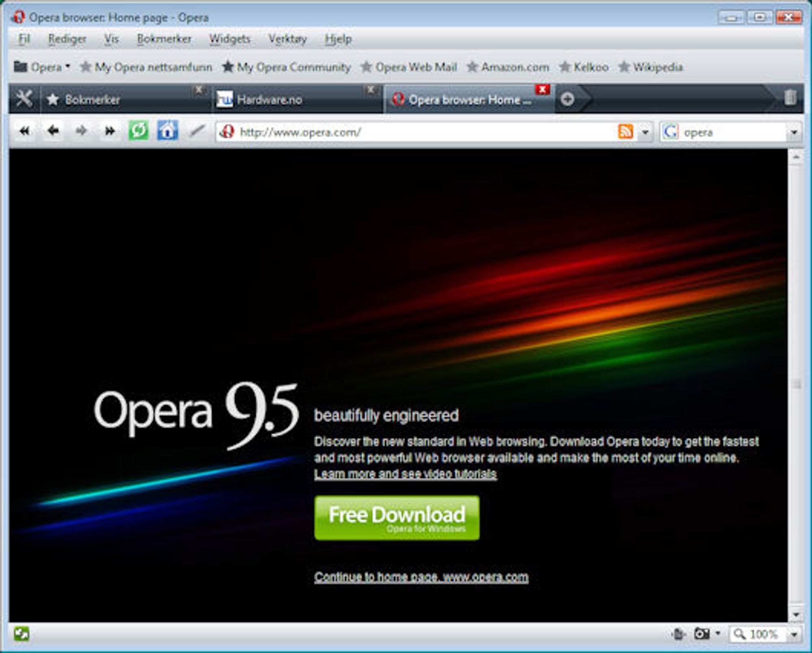Screen dimensions: 812x653
Task: Go forward with the forward arrow
Action: click(81, 131)
